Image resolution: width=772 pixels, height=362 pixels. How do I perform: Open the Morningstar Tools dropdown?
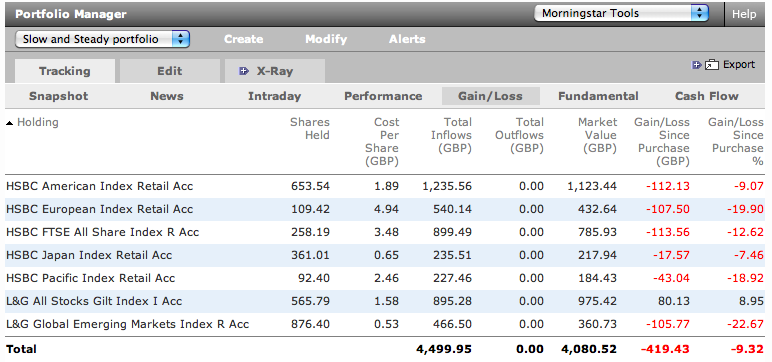click(x=621, y=13)
